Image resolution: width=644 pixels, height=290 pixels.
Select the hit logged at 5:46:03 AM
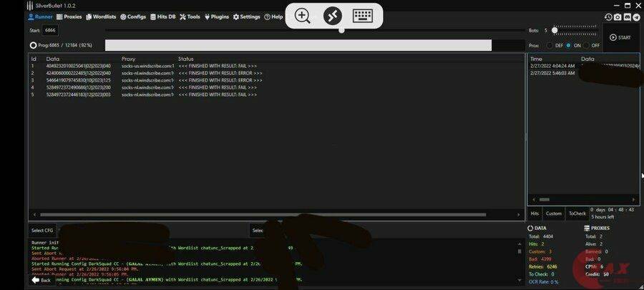pyautogui.click(x=584, y=73)
